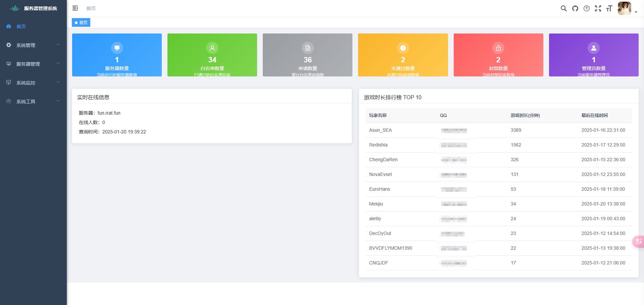This screenshot has height=305, width=644.
Task: Click the whitelist count user icon
Action: click(x=212, y=48)
